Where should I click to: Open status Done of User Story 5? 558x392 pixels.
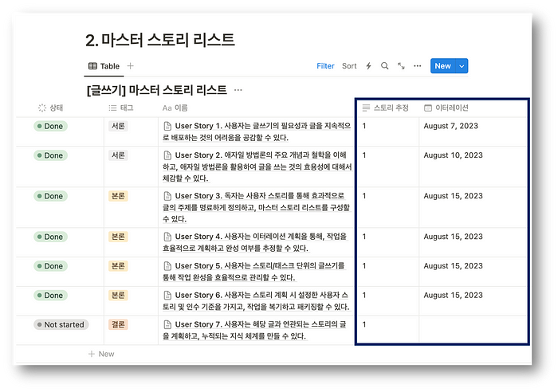50,266
